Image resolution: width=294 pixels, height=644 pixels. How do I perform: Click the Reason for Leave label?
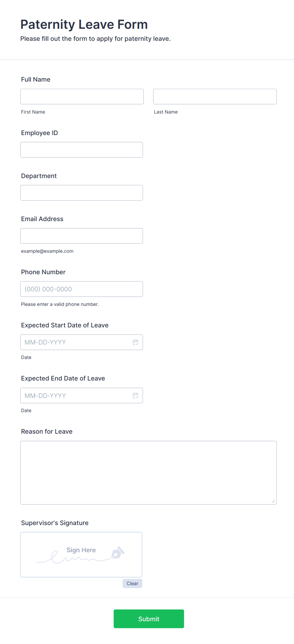coord(47,431)
